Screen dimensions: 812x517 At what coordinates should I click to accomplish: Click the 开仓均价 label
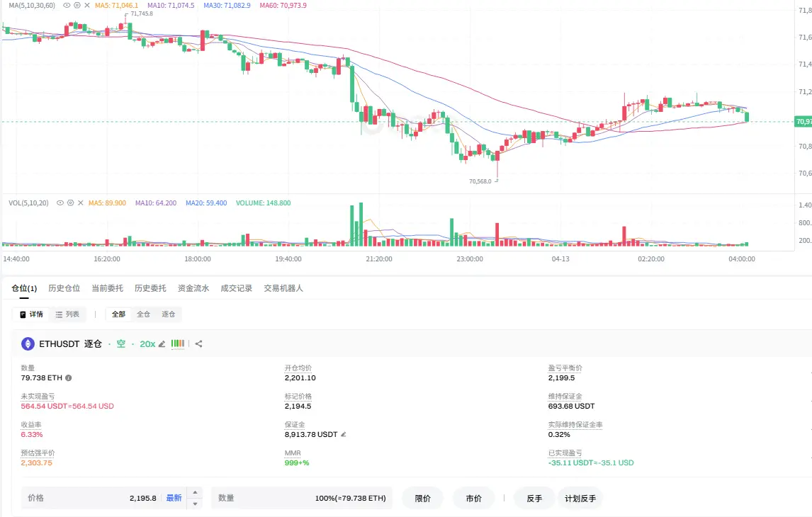[x=298, y=368]
